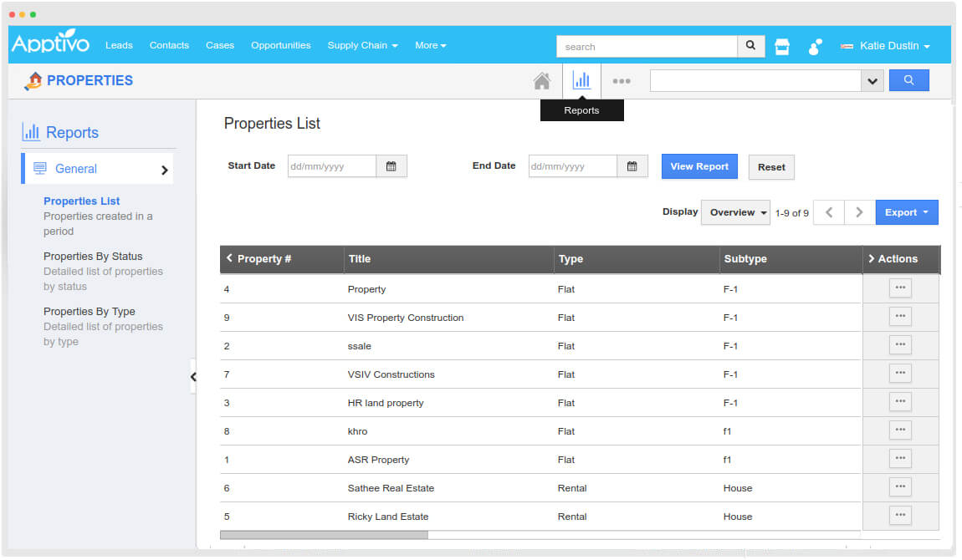The width and height of the screenshot is (962, 560).
Task: Click the Start Date input field
Action: click(331, 166)
